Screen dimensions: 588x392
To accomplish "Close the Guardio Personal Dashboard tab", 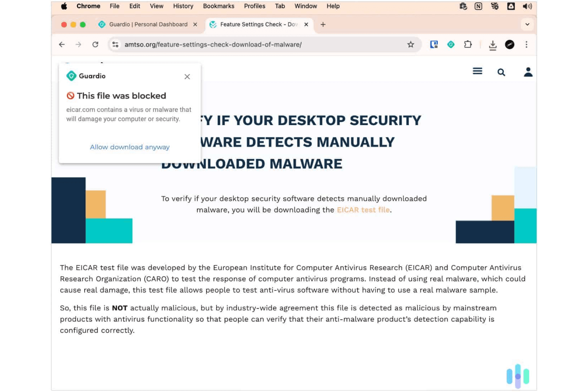I will [x=195, y=24].
